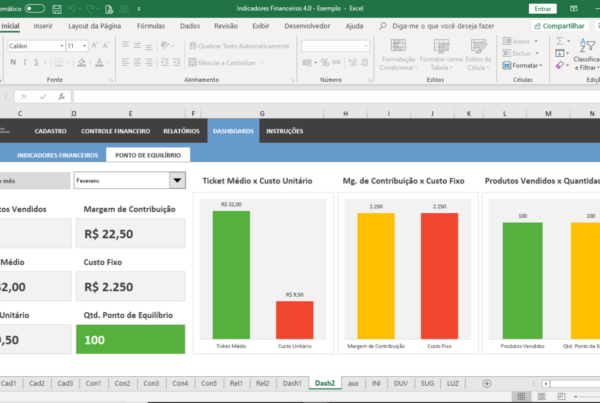The width and height of the screenshot is (600, 403).
Task: Click the Save disk icon
Action: (x=57, y=9)
